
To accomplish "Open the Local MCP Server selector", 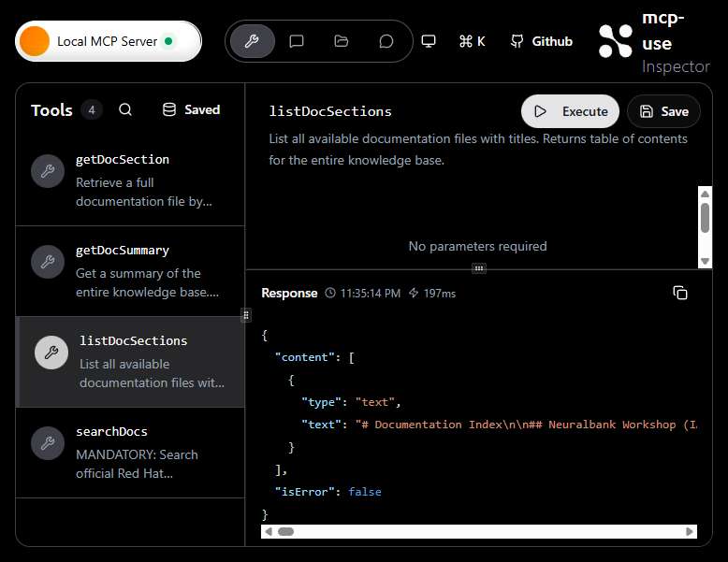I will [x=109, y=41].
